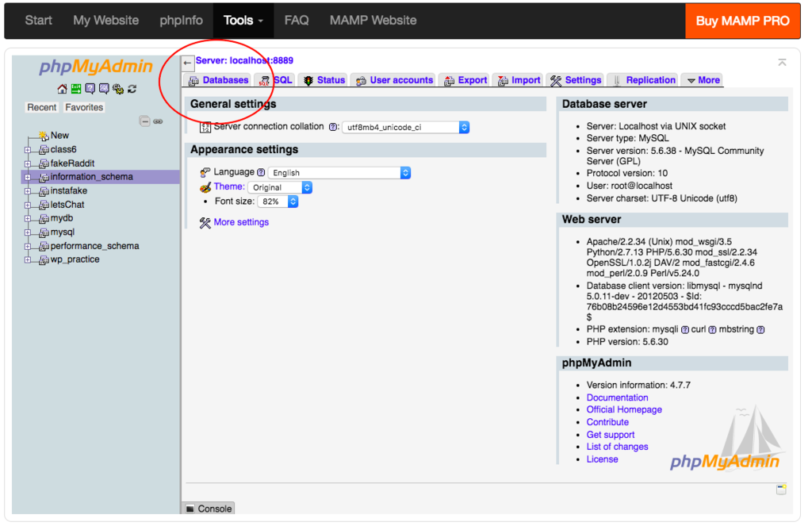
Task: Click the Contribute link
Action: pyautogui.click(x=607, y=422)
